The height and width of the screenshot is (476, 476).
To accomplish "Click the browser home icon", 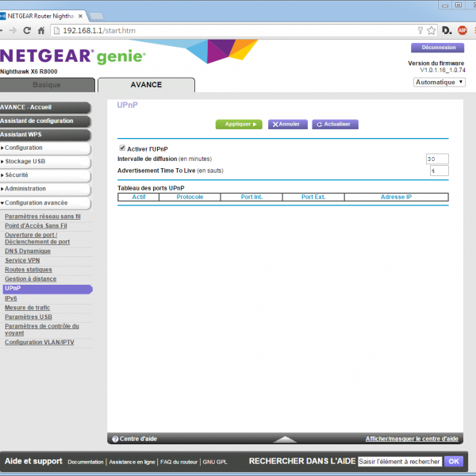I will point(41,31).
